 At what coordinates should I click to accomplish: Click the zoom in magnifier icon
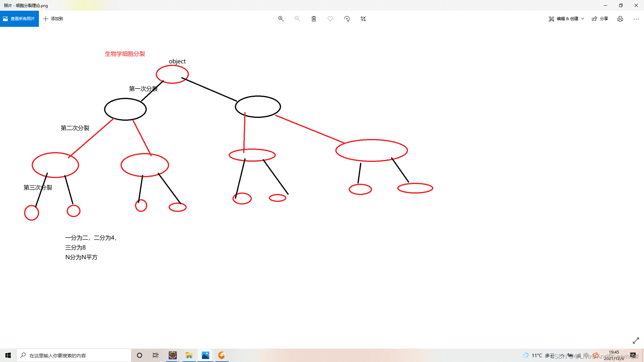tap(281, 19)
